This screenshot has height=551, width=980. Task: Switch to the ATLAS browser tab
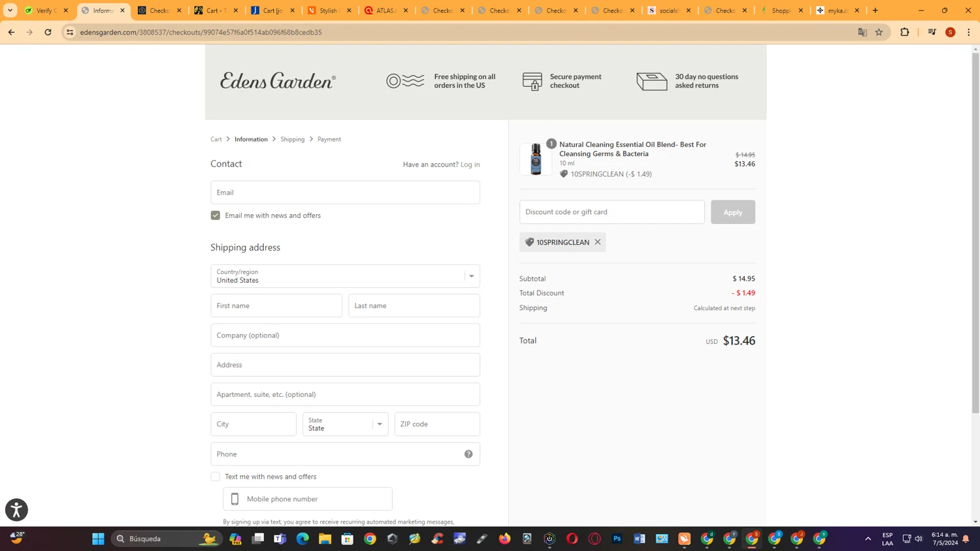pyautogui.click(x=387, y=10)
